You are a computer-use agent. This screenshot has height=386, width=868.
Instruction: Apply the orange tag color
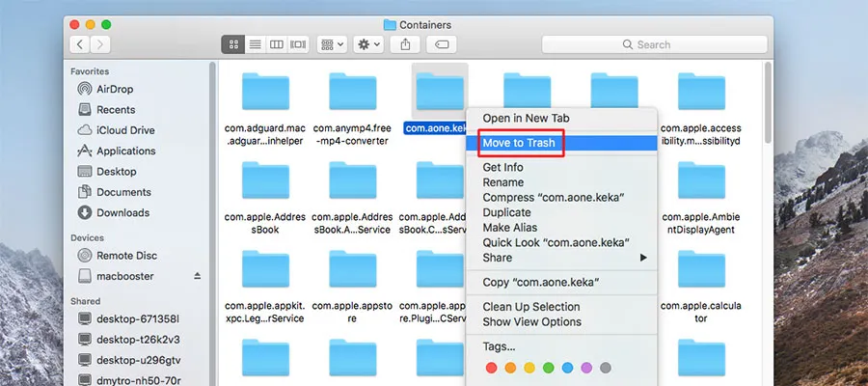tap(510, 368)
